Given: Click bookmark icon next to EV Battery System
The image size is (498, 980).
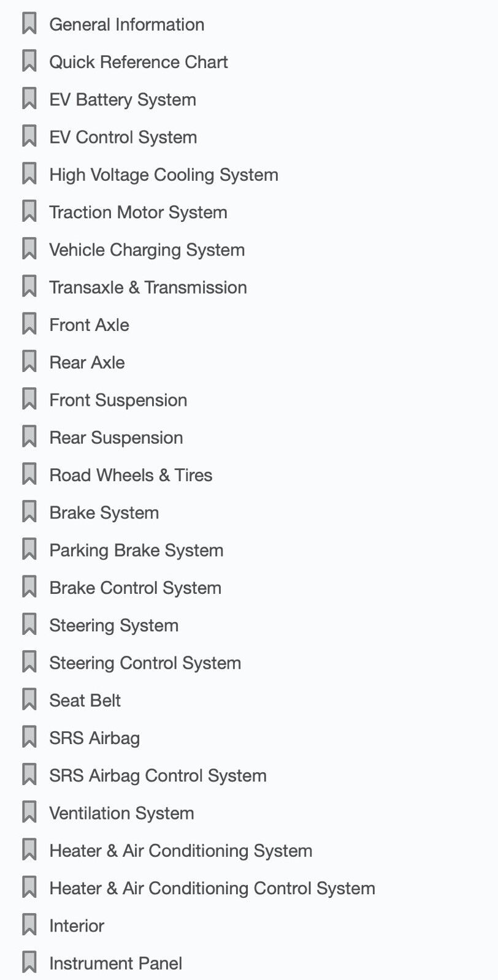Looking at the screenshot, I should pyautogui.click(x=29, y=99).
